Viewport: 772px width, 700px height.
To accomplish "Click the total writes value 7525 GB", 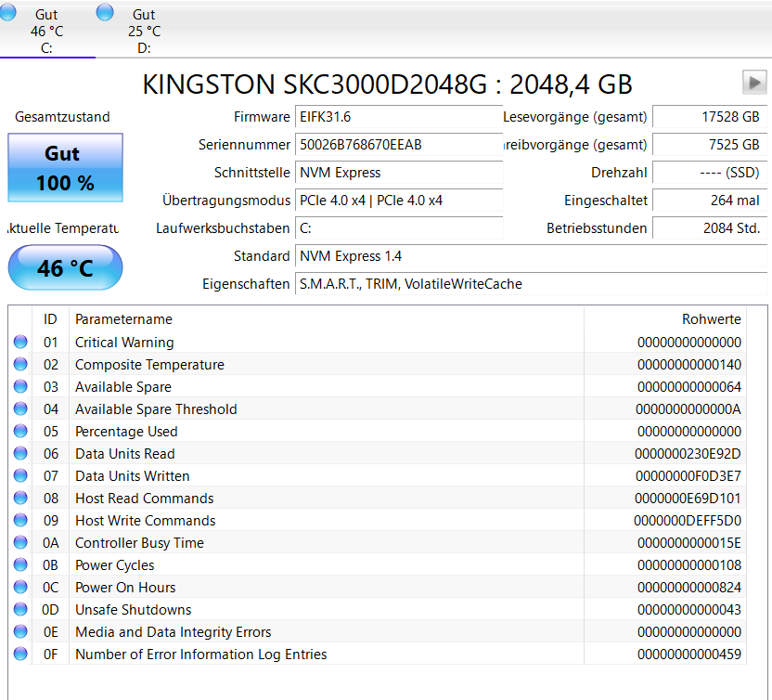I will pos(710,145).
